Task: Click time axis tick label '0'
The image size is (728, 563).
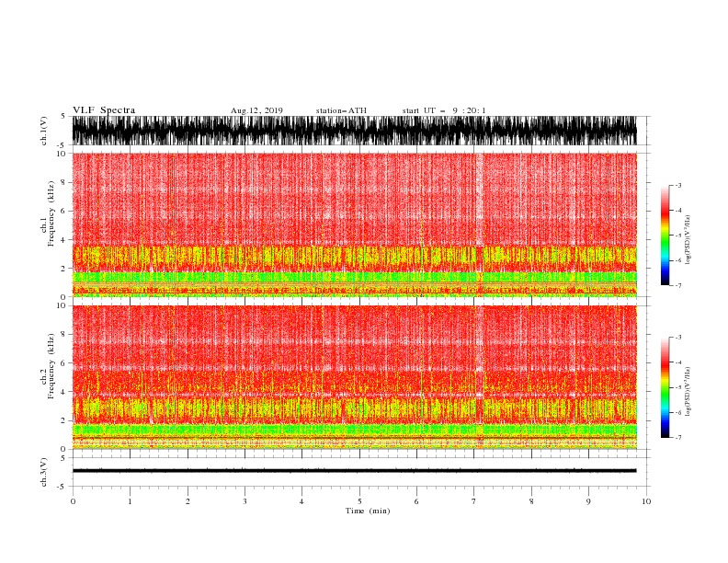Action: pyautogui.click(x=73, y=501)
